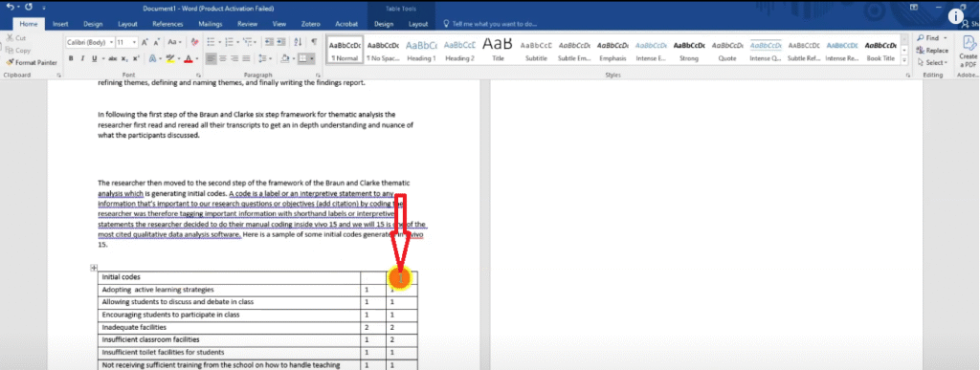Toggle Subscript formatting
This screenshot has height=370, width=980.
125,58
